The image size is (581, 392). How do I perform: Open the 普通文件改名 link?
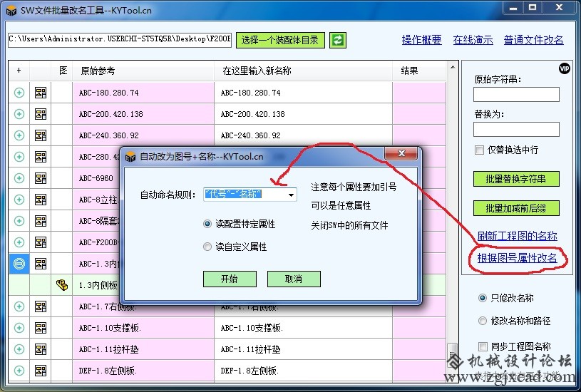[x=533, y=40]
